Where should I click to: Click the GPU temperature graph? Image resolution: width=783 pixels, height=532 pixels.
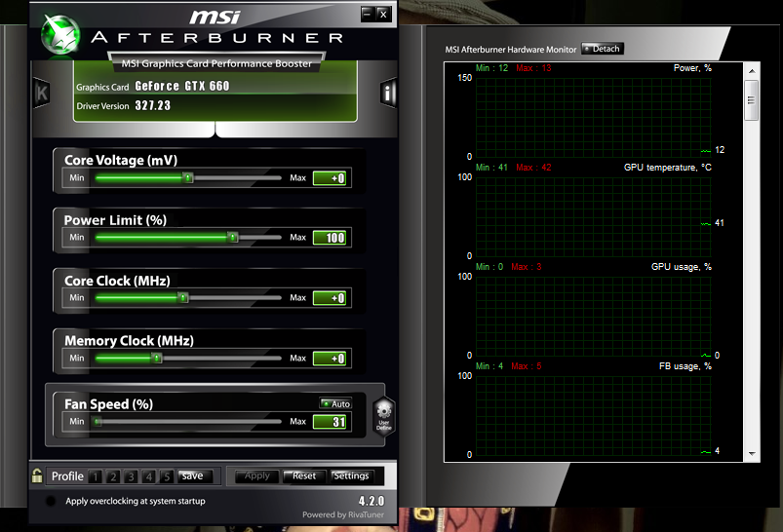(593, 217)
